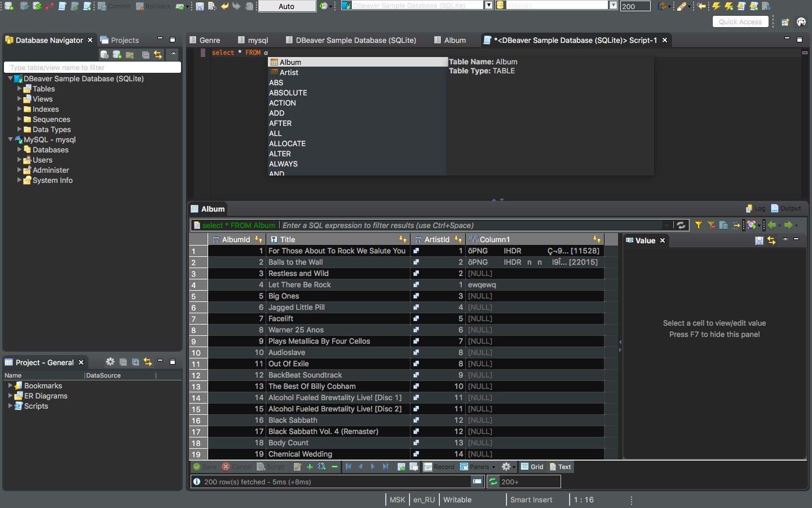The width and height of the screenshot is (812, 508).
Task: Select the Scripts folder in Project panel
Action: 36,406
